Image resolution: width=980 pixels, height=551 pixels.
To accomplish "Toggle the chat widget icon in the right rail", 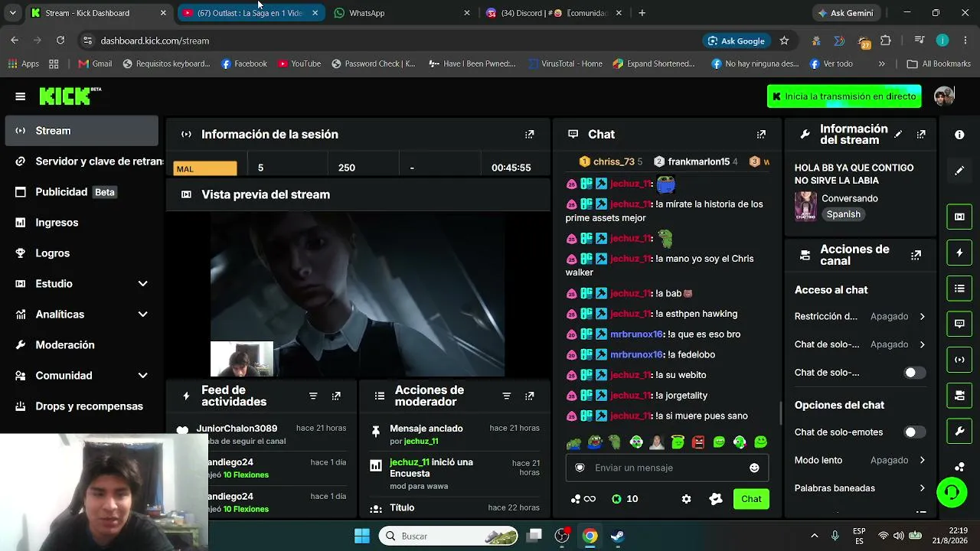I will pyautogui.click(x=959, y=324).
